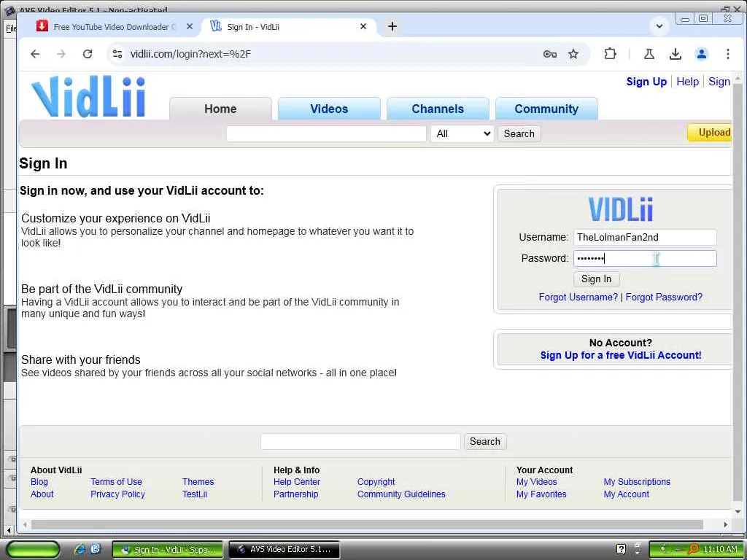Select Sign In - VidLii taskbar button
Screen dimensions: 747x560
click(168, 550)
